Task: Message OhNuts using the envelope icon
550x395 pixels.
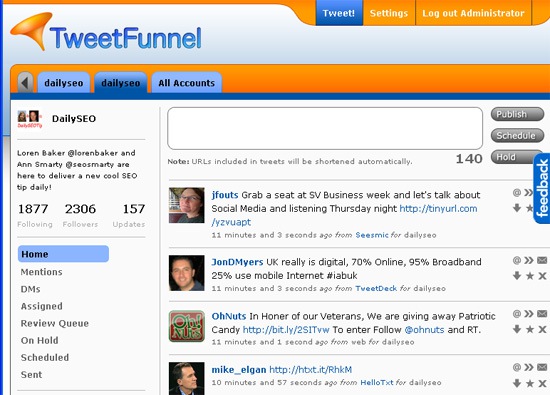Action: (542, 314)
